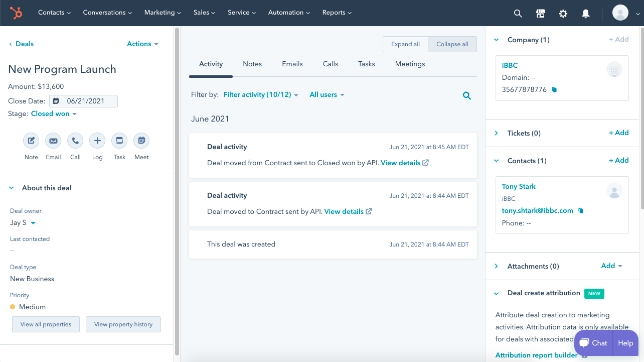Open the user avatar account menu
The height and width of the screenshot is (362, 644).
coord(620,13)
